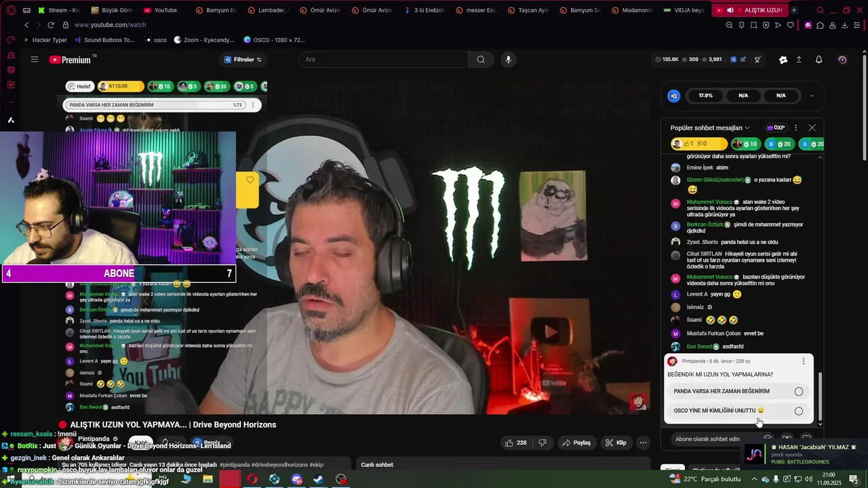
Task: Go to YouTube Premium home logo
Action: [70, 60]
